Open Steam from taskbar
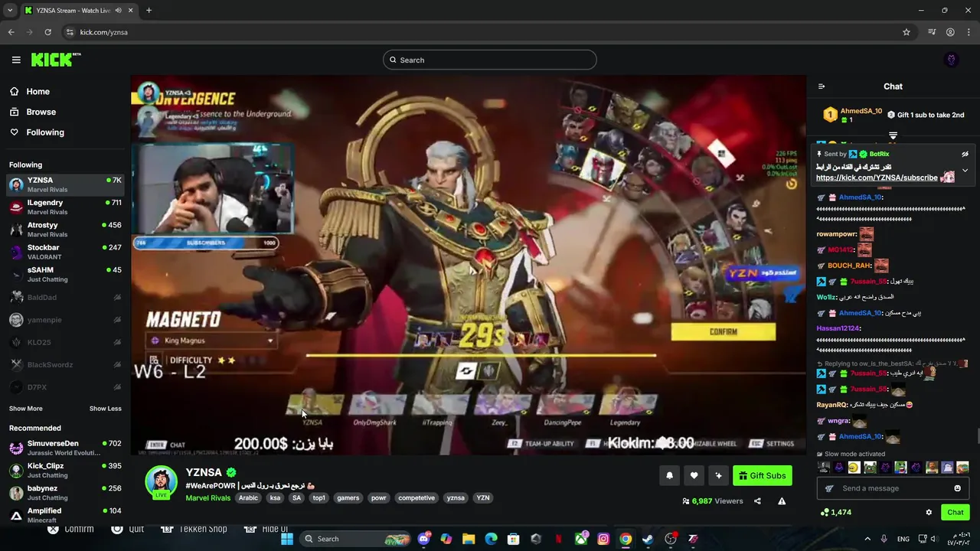980x551 pixels. coord(648,539)
